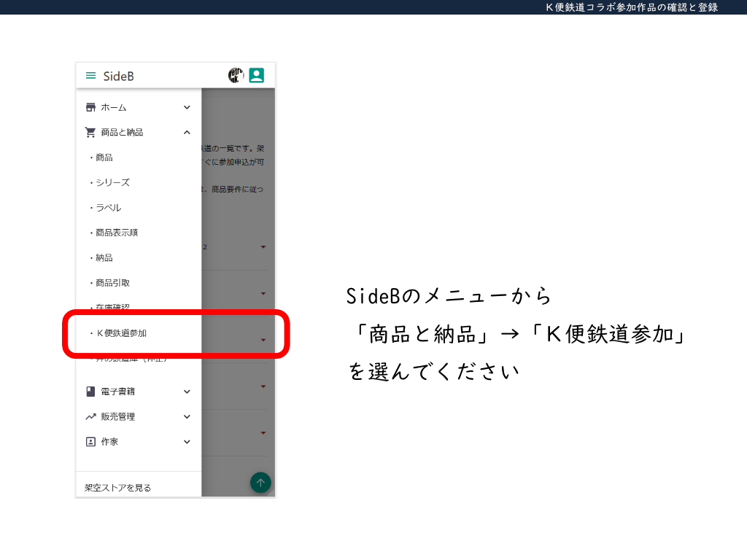
Task: Expand the 作家 menu chevron
Action: [187, 441]
